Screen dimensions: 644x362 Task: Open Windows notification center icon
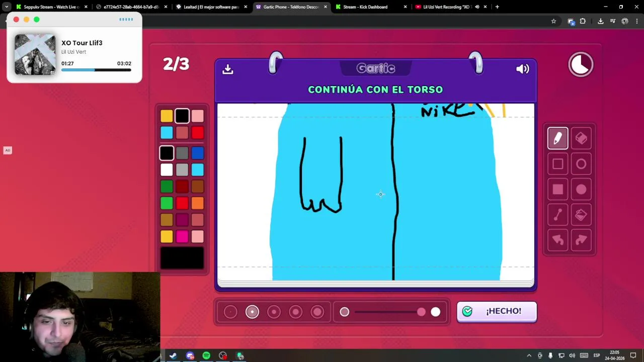pos(633,355)
